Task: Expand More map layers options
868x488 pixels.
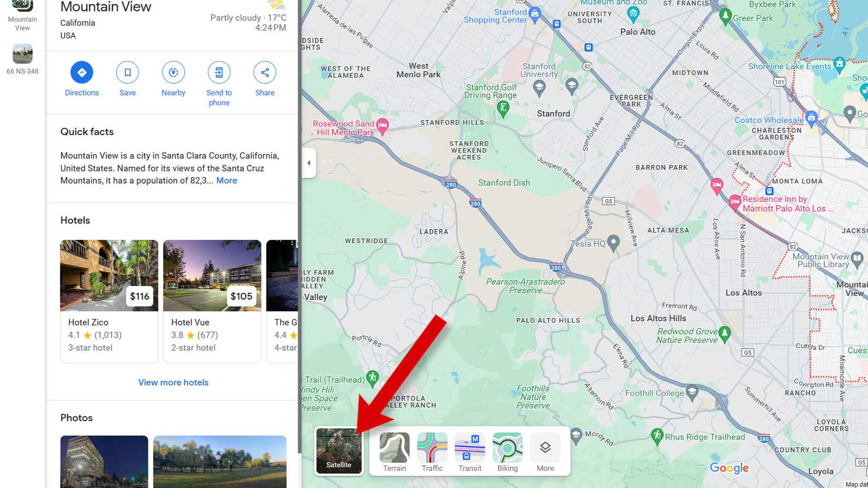Action: (x=546, y=452)
